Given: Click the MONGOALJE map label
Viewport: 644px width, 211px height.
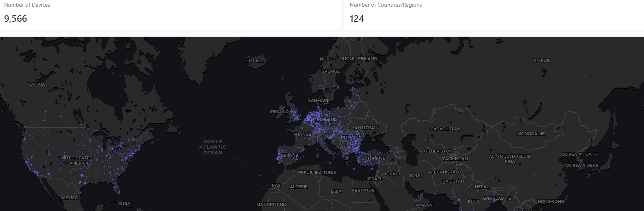Looking at the screenshot, I should (x=531, y=134).
